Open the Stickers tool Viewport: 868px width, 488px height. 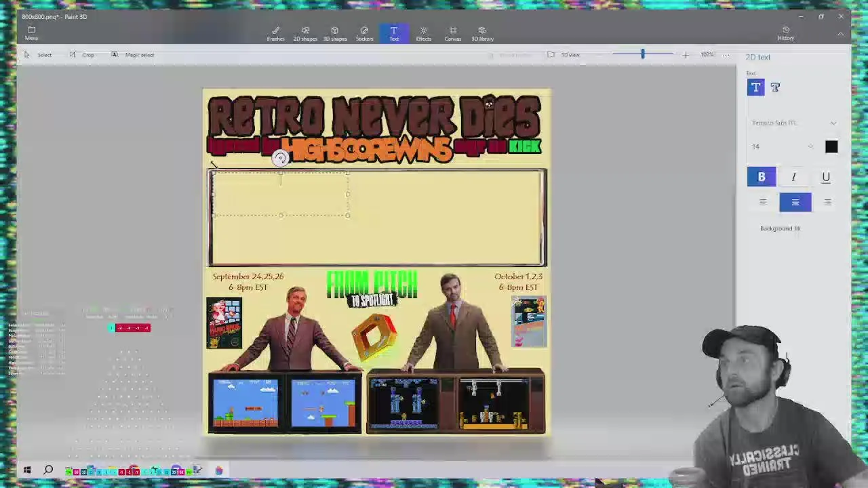tap(364, 33)
